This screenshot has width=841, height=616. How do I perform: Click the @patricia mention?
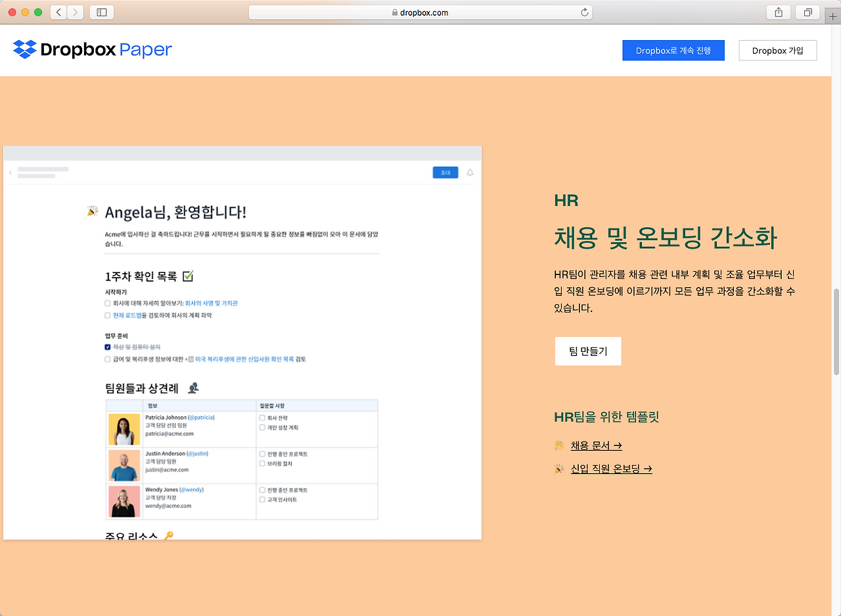[201, 418]
